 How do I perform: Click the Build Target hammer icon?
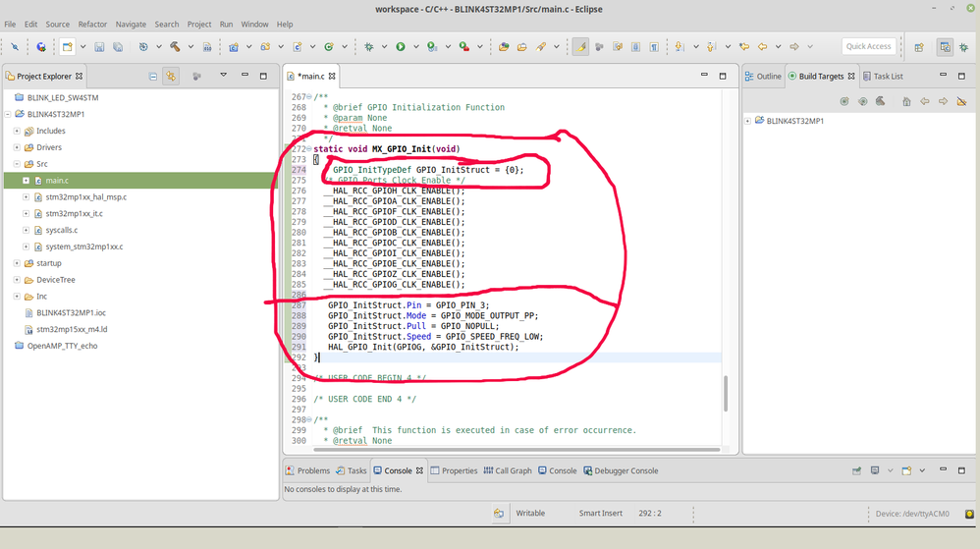pos(880,101)
